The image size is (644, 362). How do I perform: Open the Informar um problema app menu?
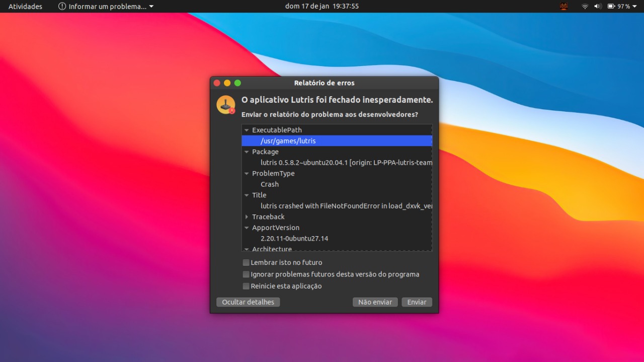(106, 7)
